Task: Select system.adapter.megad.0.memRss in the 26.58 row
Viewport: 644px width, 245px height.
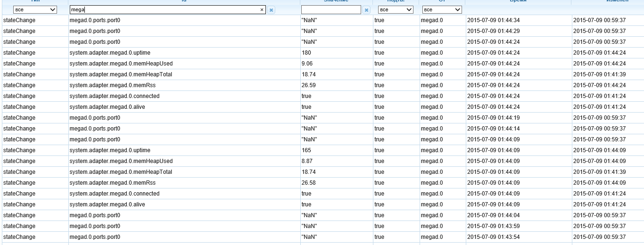Action: (113, 183)
